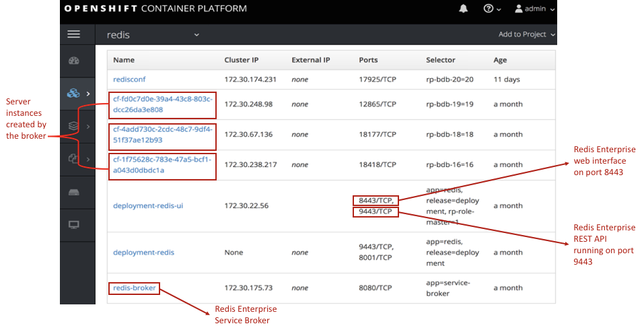Open the redis-broker service link
Screen dimensions: 644x332
(135, 288)
